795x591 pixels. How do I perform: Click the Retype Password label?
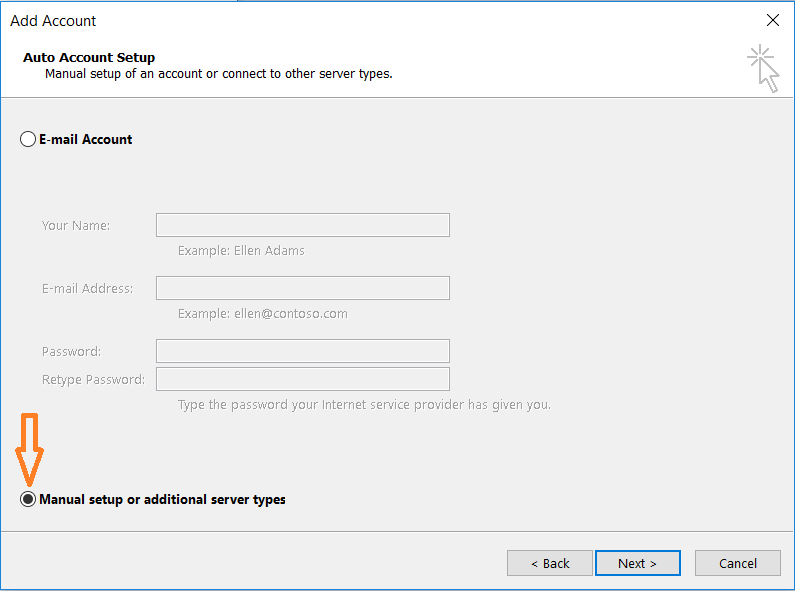click(93, 380)
